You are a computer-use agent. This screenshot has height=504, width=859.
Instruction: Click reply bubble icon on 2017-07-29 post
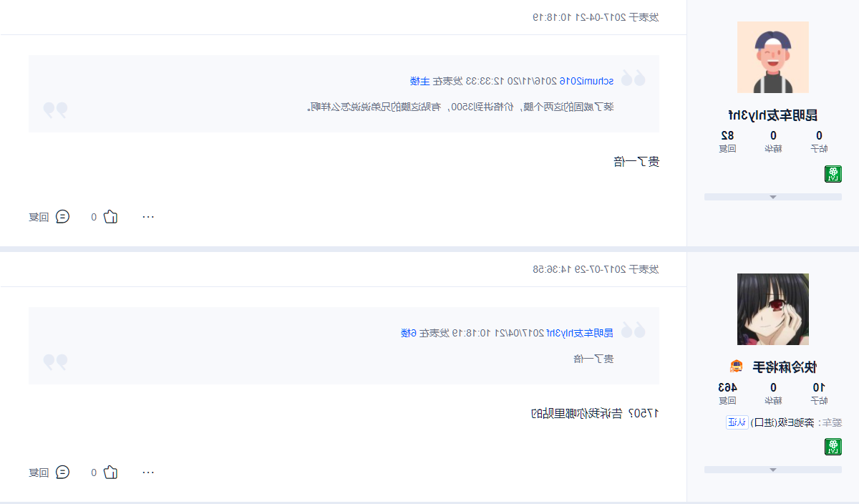pos(63,472)
